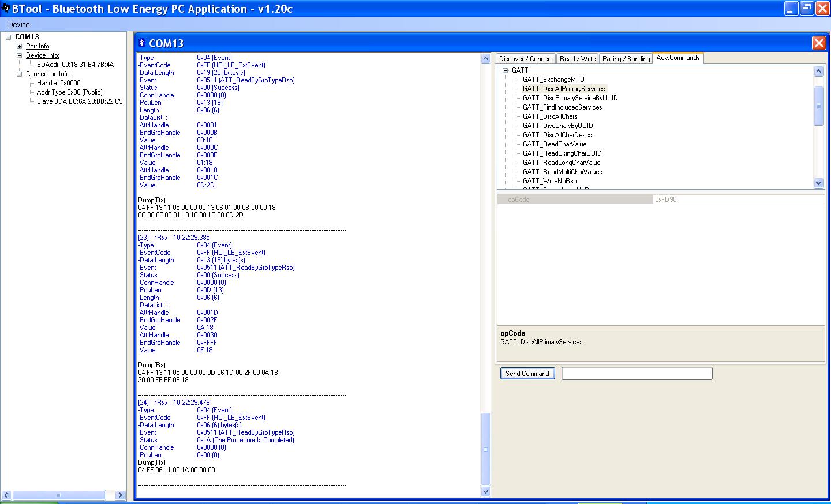Screen dimensions: 831x504
Task: Select the GATT_ExchangeMTU command
Action: pyautogui.click(x=553, y=80)
